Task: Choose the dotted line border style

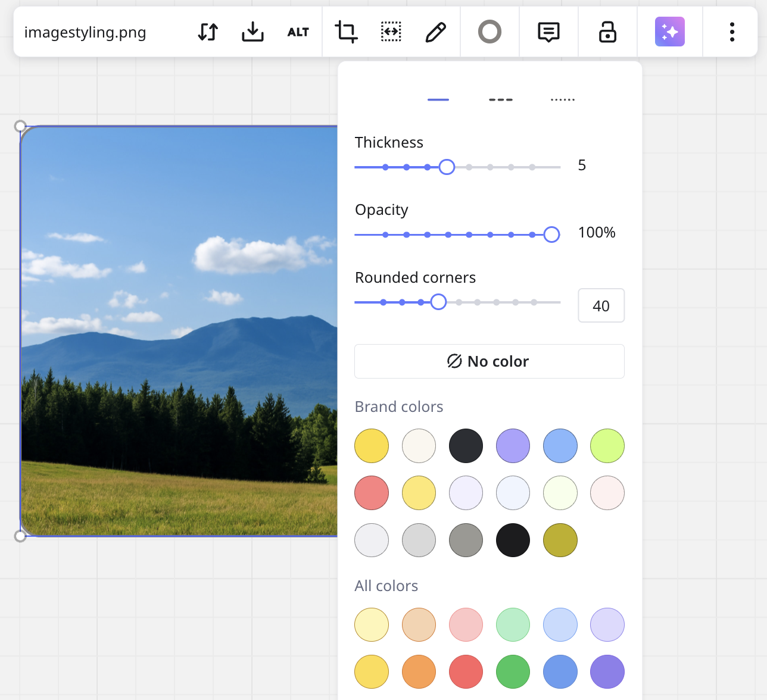Action: point(563,100)
